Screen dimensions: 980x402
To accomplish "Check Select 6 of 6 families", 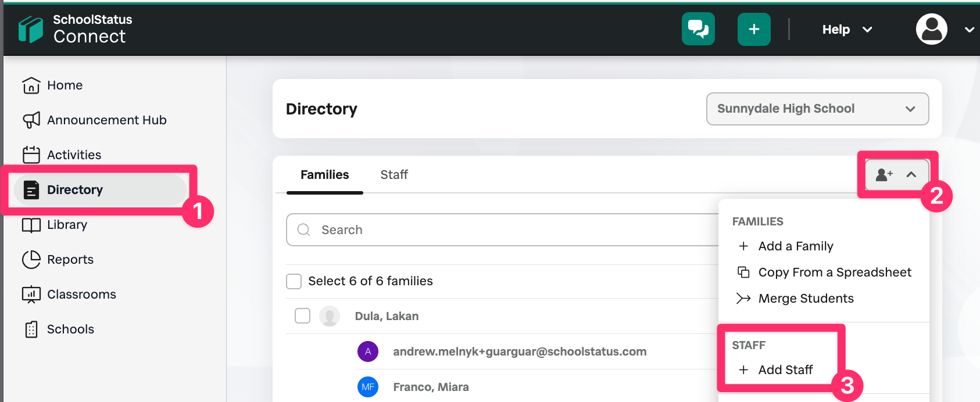I will click(294, 281).
